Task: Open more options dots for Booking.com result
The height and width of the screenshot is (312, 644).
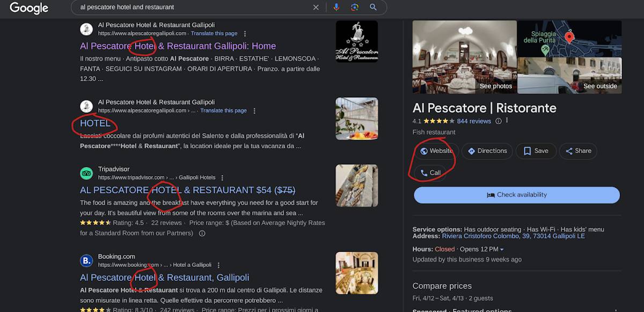Action: click(218, 265)
